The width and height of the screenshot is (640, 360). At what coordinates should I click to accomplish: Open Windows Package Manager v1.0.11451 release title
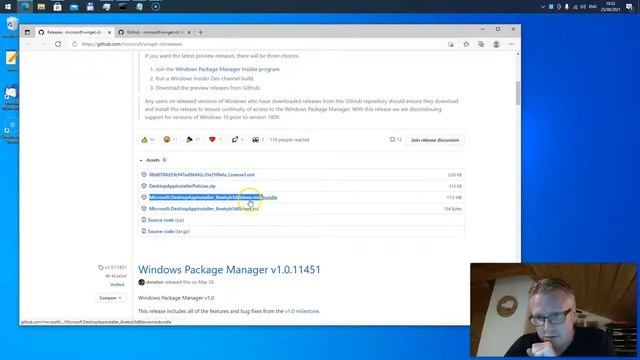coord(229,269)
